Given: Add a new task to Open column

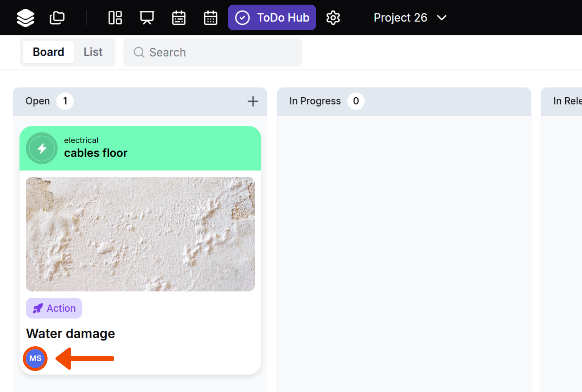Looking at the screenshot, I should [x=253, y=101].
